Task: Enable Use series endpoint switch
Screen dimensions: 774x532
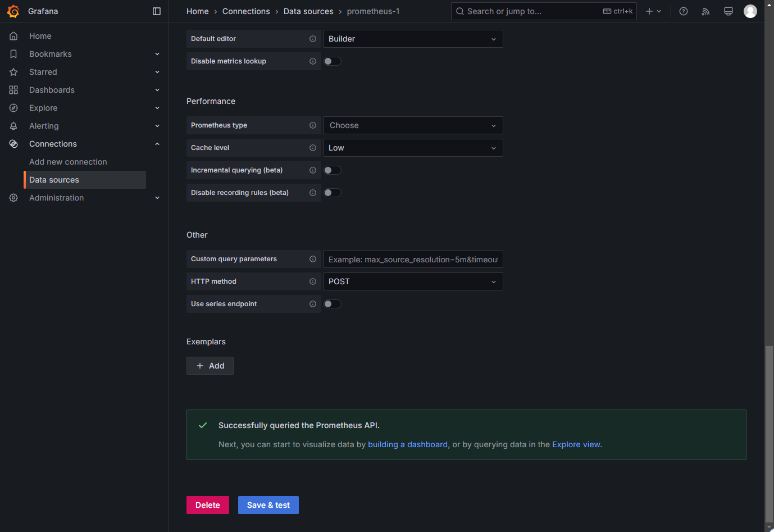Action: 333,304
